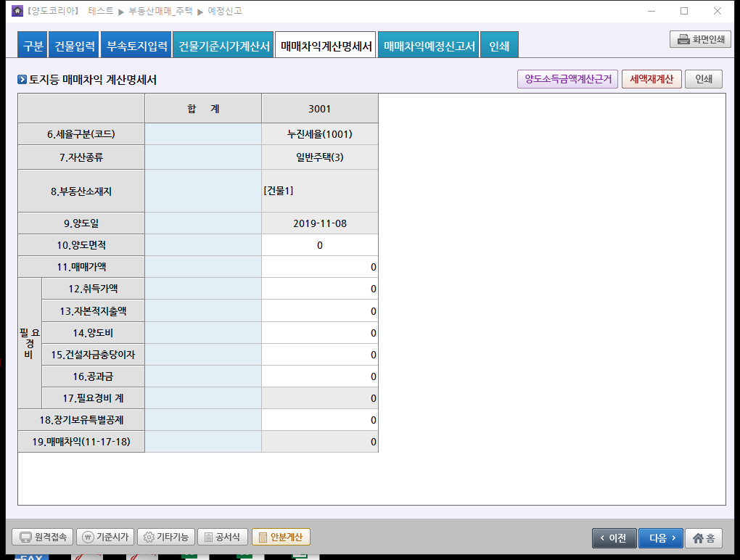Image resolution: width=740 pixels, height=560 pixels.
Task: Maximize the application window
Action: point(684,11)
